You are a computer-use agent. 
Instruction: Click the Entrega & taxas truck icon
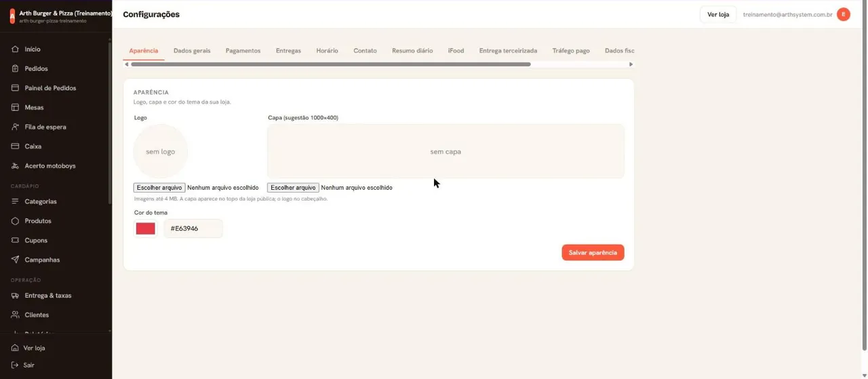15,296
